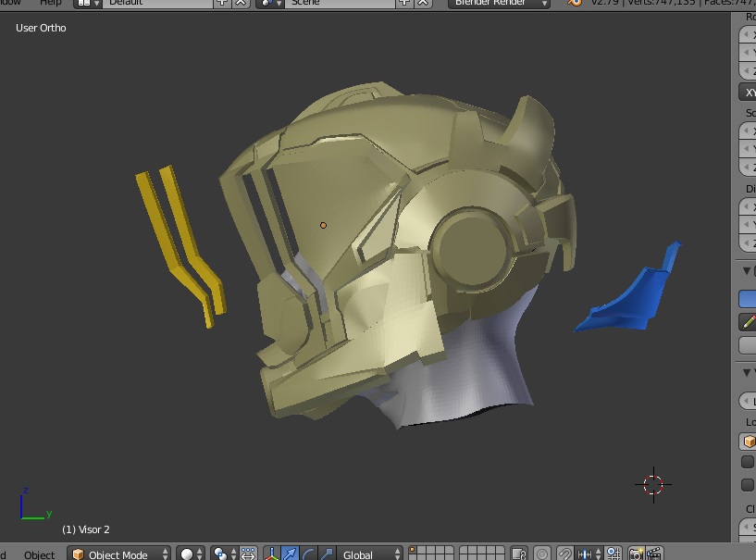Open the viewport shading selector
The width and height of the screenshot is (756, 560).
coord(191,554)
